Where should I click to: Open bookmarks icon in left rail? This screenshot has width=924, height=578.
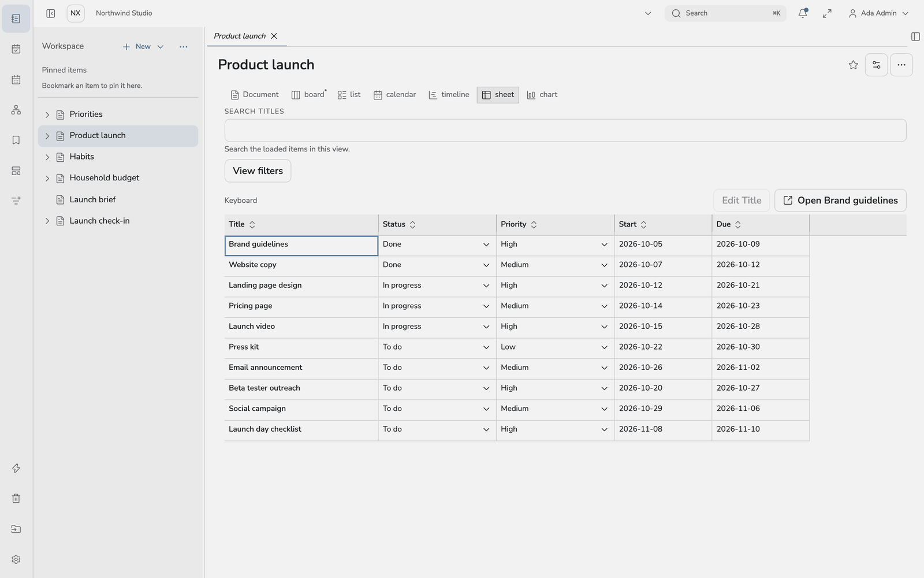point(16,140)
